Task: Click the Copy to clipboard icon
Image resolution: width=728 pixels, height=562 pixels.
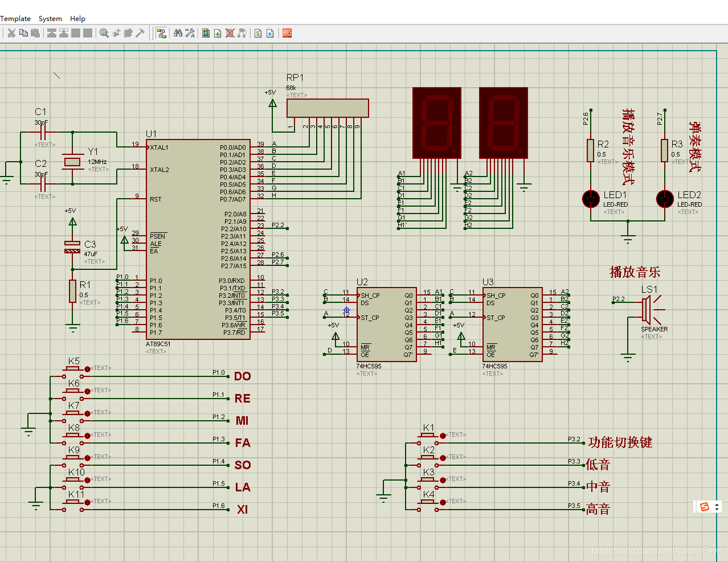Action: click(23, 33)
